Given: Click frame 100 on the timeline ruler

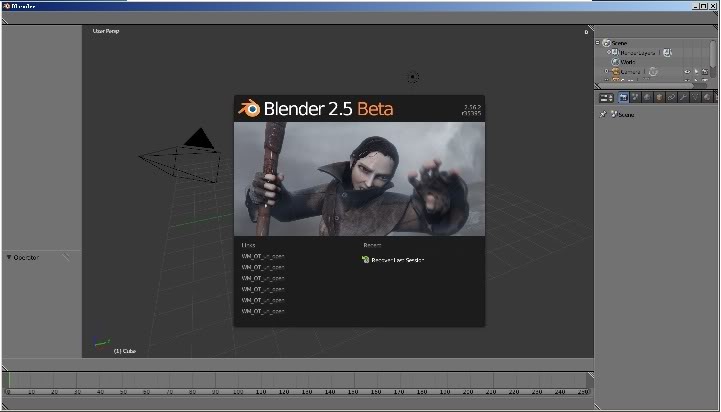Looking at the screenshot, I should click(238, 392).
